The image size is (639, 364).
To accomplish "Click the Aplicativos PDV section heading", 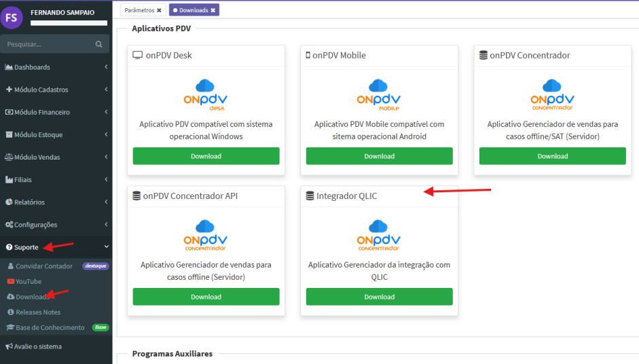I will [162, 29].
